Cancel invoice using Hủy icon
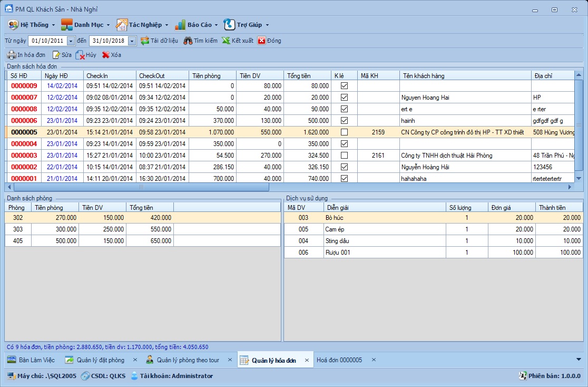The width and height of the screenshot is (588, 387). 80,55
